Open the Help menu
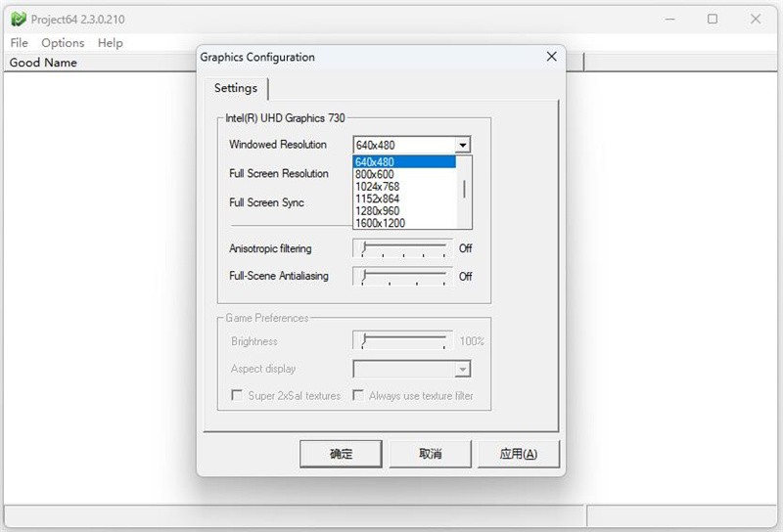Viewport: 783px width, 532px height. click(x=111, y=43)
